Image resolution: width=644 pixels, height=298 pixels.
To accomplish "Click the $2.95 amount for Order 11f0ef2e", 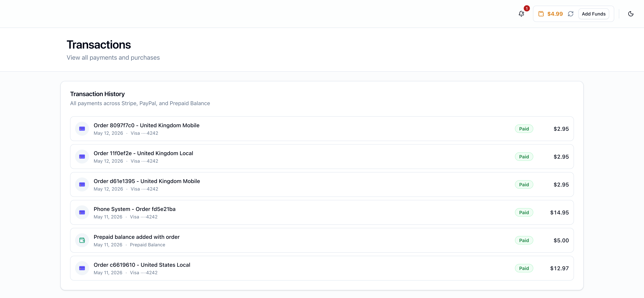I will coord(561,157).
